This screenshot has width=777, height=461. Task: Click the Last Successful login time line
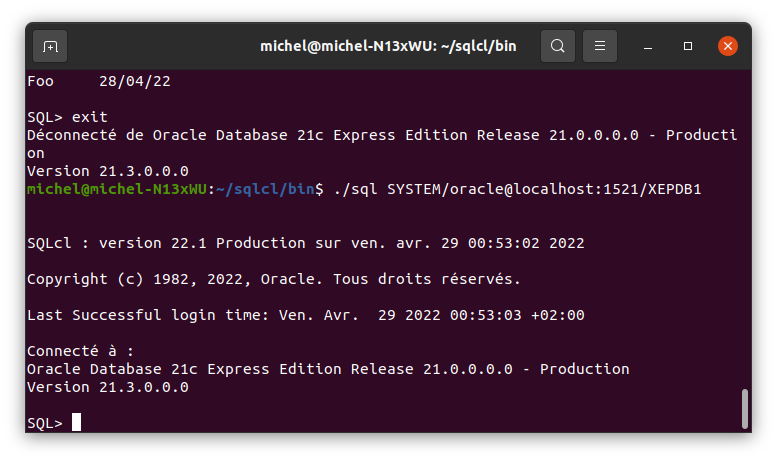click(305, 315)
